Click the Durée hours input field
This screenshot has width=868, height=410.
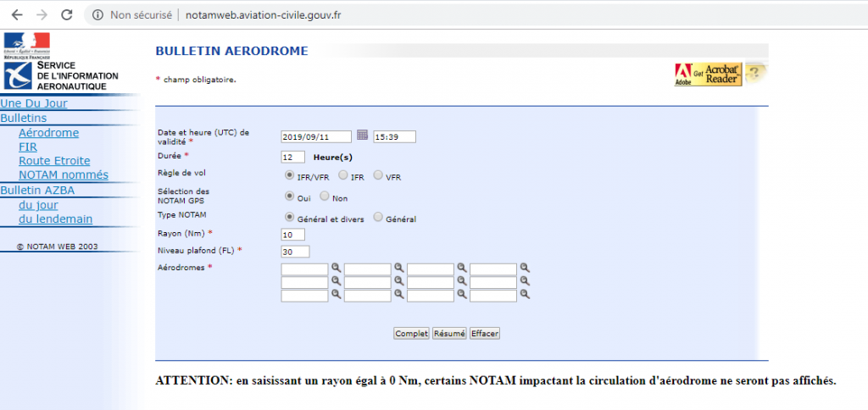click(x=292, y=157)
